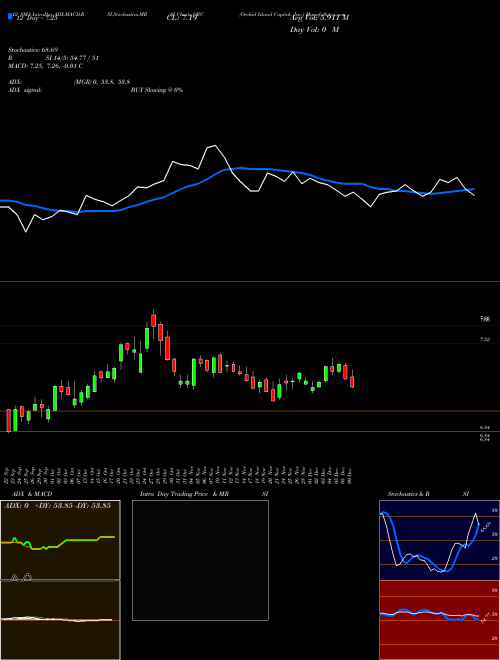Click the 'MACD: 7.25, 7.26, -0.01 C' line
500x660 pixels.
pos(45,66)
